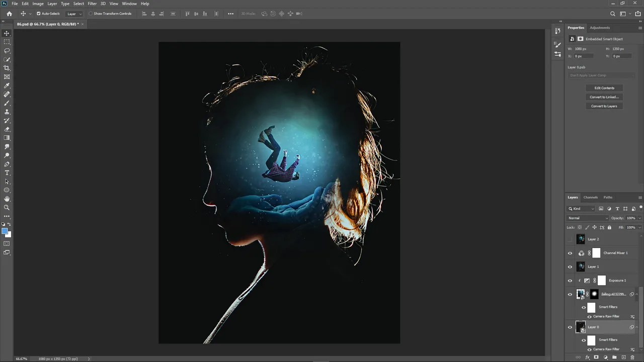Click the Convert to Linked button
Image resolution: width=644 pixels, height=362 pixels.
tap(604, 97)
